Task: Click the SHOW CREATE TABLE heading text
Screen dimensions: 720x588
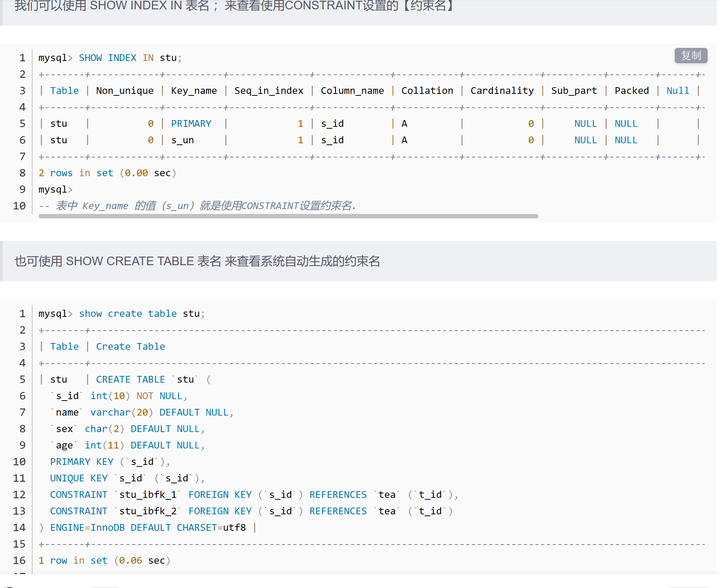Action: pos(197,261)
